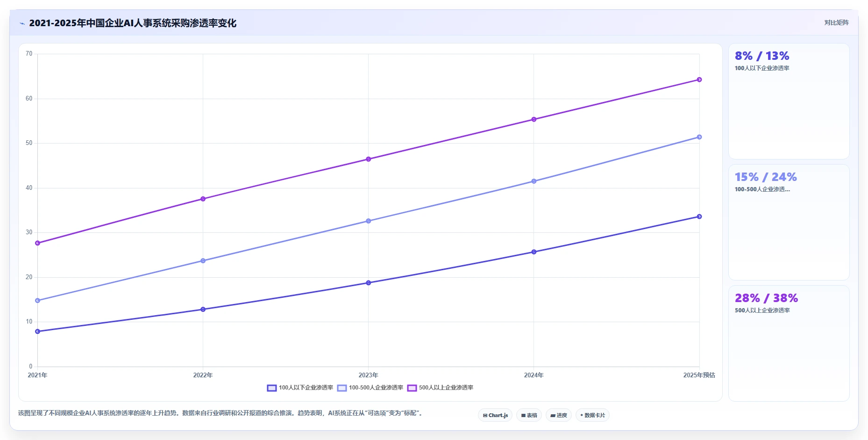
Task: Click the 2022年 point on the purple line
Action: (x=203, y=199)
